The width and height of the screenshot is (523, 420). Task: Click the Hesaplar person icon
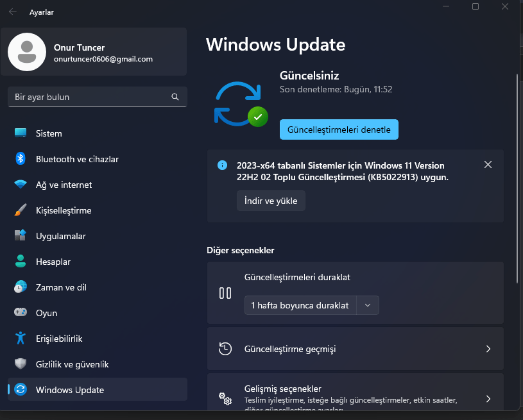[x=21, y=262]
